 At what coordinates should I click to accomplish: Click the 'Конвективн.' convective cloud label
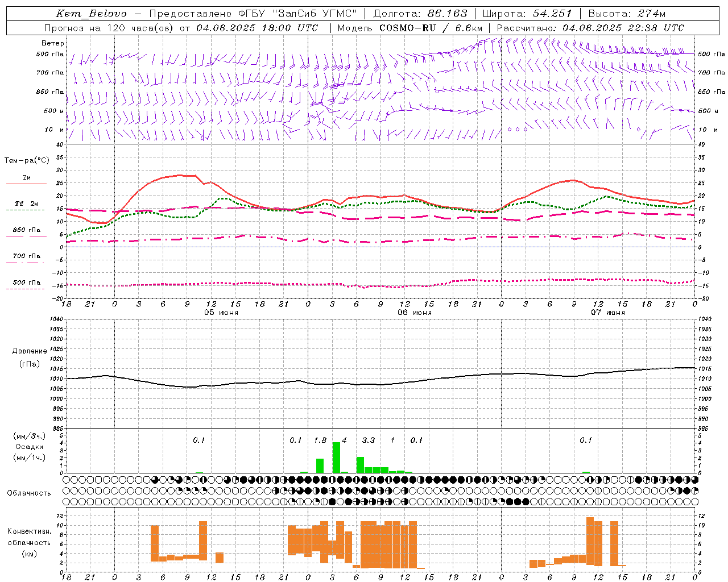click(x=30, y=531)
